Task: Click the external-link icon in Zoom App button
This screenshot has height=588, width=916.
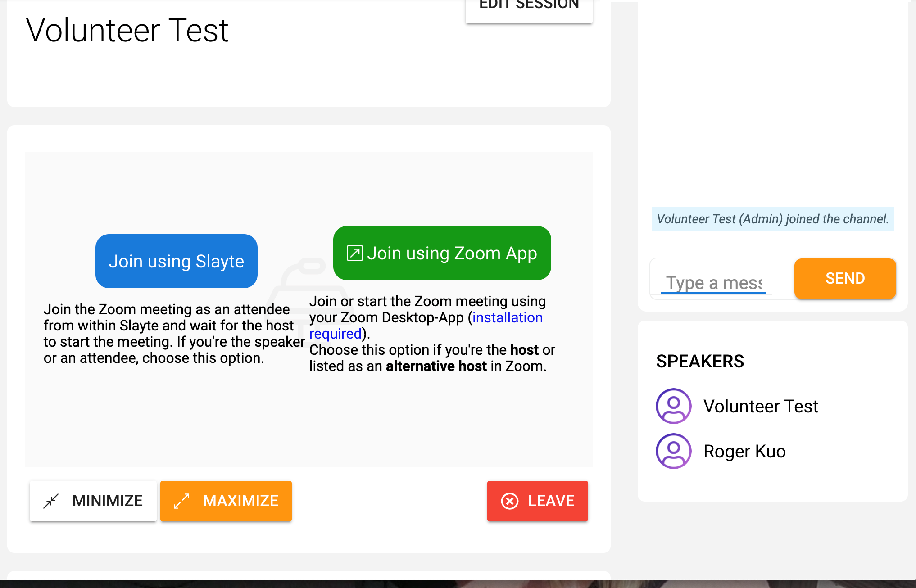Action: 355,253
